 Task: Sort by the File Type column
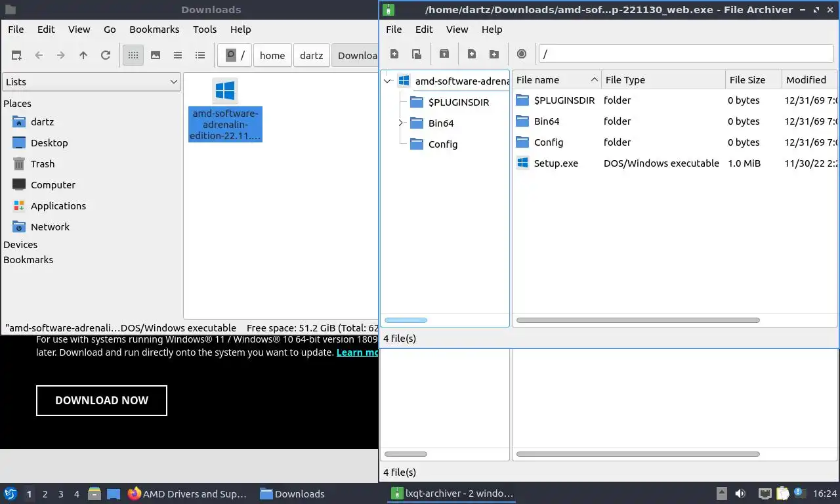click(663, 80)
